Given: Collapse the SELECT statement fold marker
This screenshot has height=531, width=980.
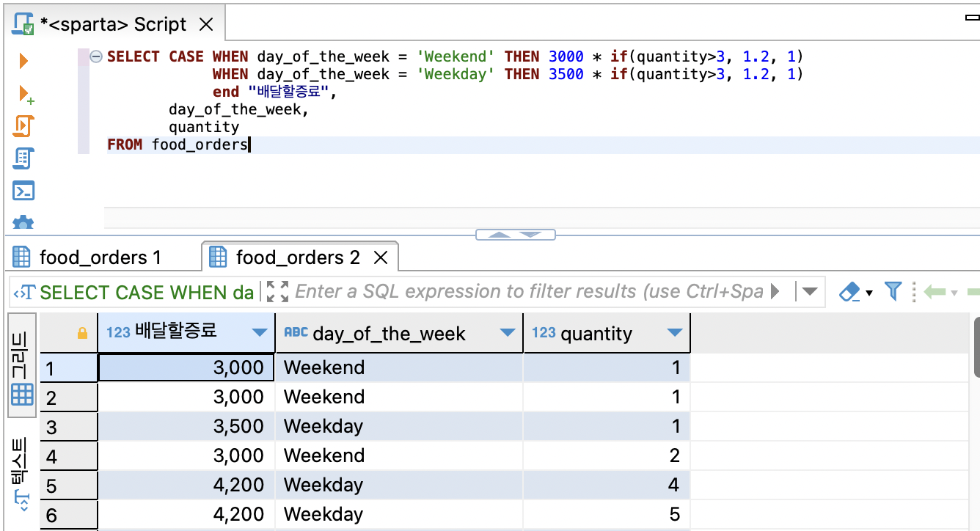Looking at the screenshot, I should point(95,56).
